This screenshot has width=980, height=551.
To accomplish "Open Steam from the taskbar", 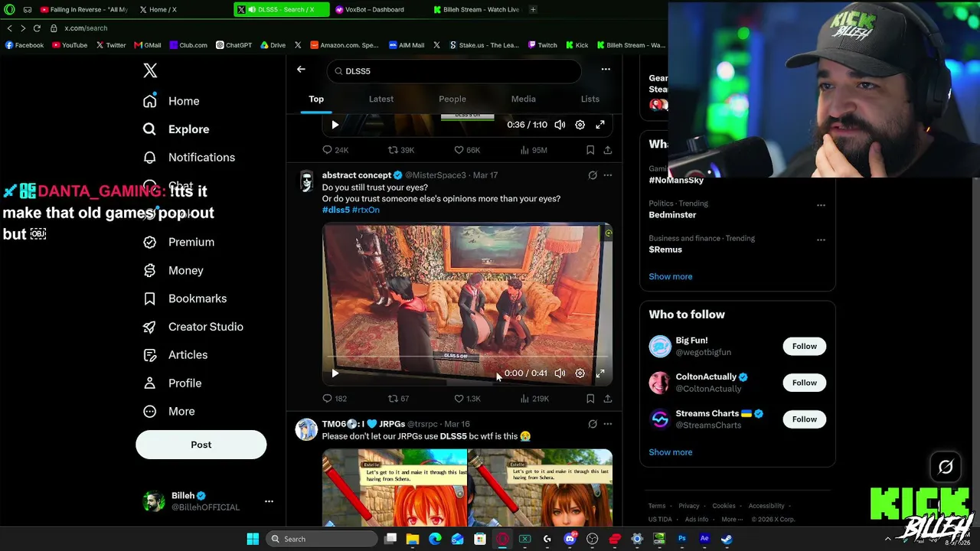I will pyautogui.click(x=727, y=539).
